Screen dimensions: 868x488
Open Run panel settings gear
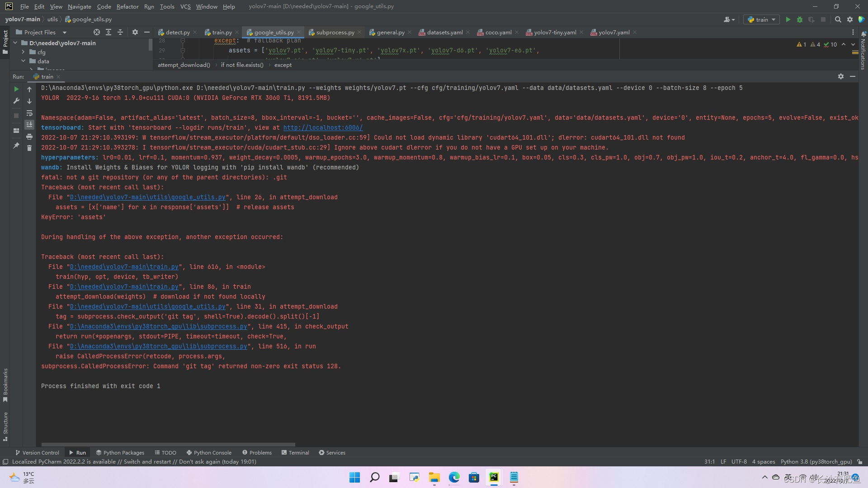click(x=840, y=76)
